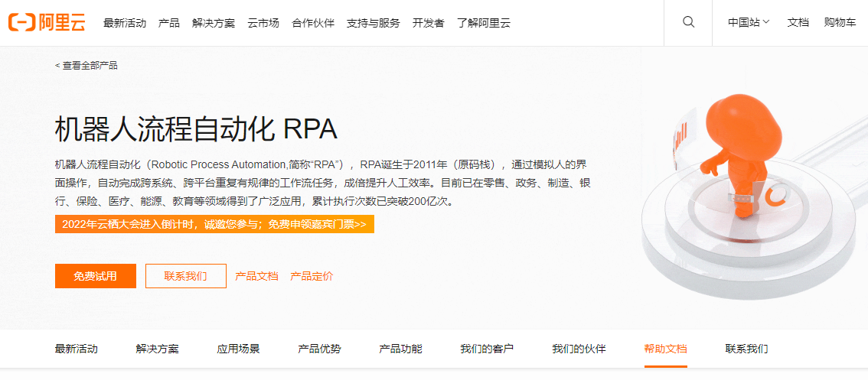This screenshot has height=380, width=868.
Task: Click the 免费试用 button
Action: click(95, 276)
